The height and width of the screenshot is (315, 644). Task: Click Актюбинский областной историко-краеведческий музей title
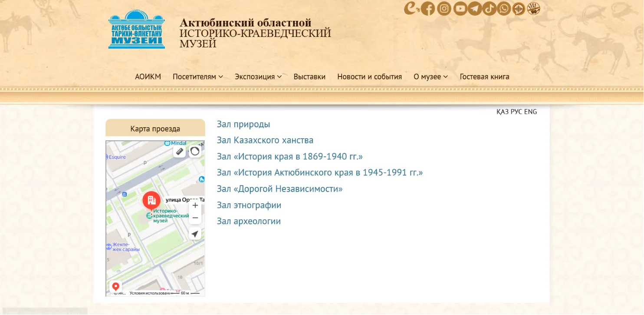[255, 33]
